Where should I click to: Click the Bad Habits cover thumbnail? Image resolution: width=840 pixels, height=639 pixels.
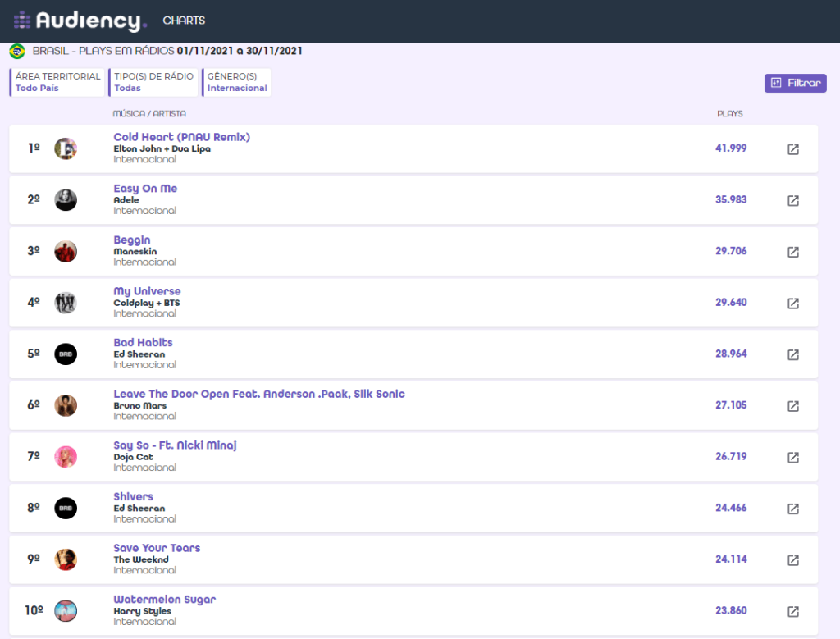[66, 354]
